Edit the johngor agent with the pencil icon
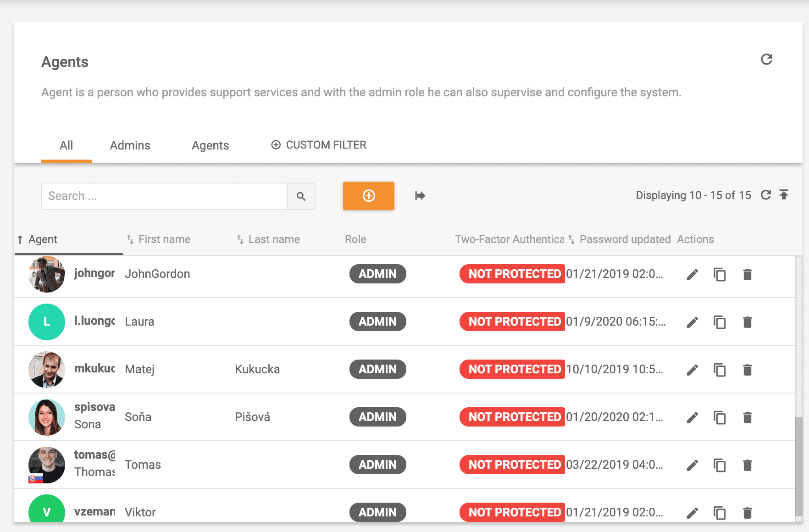 coord(692,274)
